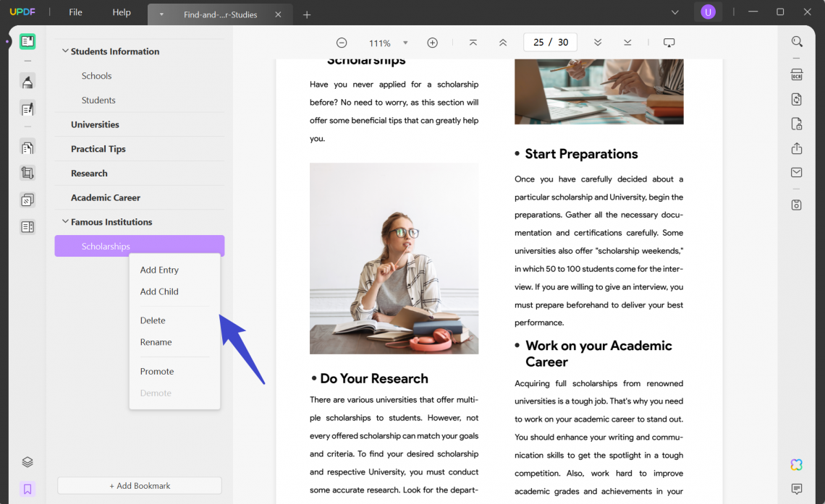Collapse the Students Information section
Image resolution: width=825 pixels, height=504 pixels.
pos(65,51)
